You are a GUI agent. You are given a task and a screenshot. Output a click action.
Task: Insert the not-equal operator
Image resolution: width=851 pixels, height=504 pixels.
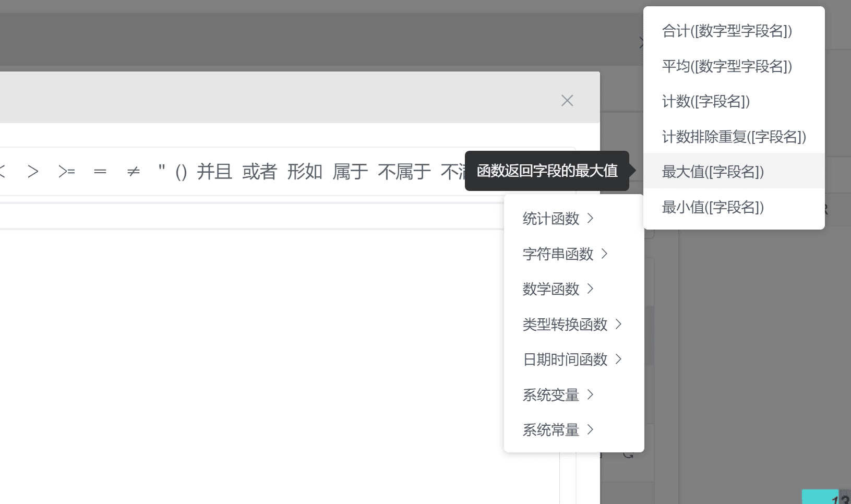(134, 171)
